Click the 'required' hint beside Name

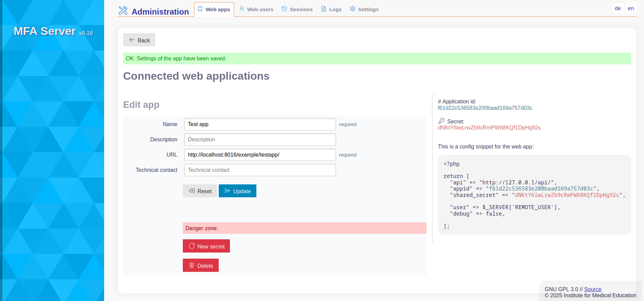click(x=348, y=124)
